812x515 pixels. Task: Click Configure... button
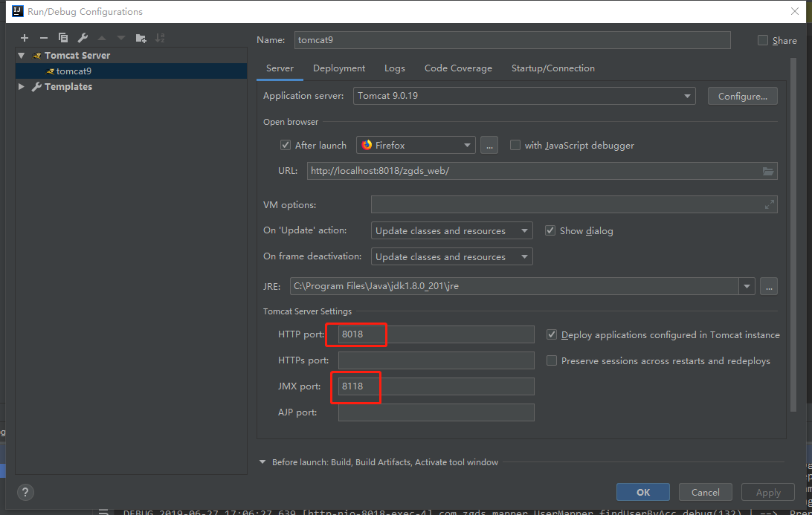tap(743, 97)
